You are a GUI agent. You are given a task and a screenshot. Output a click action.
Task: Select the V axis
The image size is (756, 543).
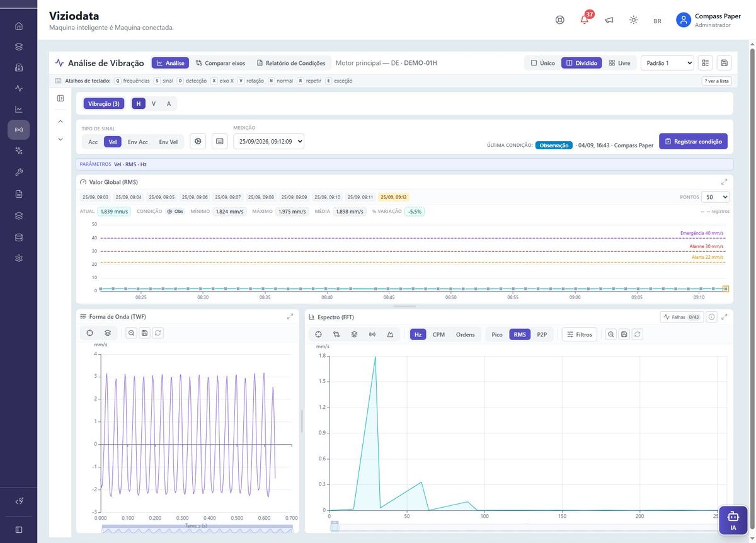[x=154, y=103]
